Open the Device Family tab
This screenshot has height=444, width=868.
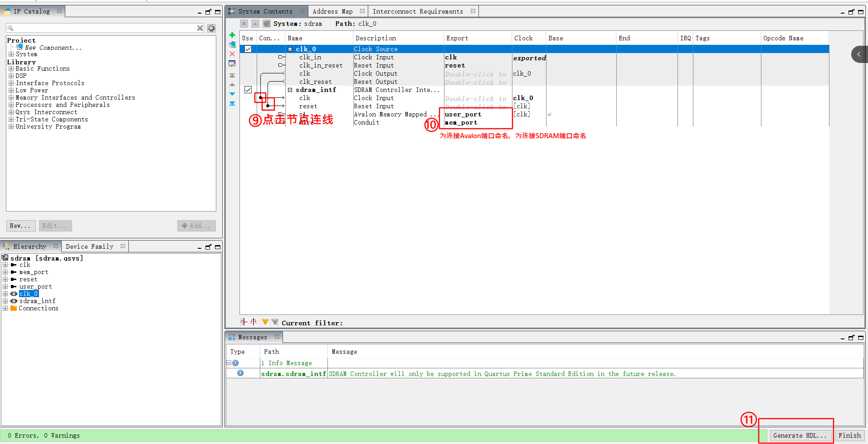tap(89, 246)
